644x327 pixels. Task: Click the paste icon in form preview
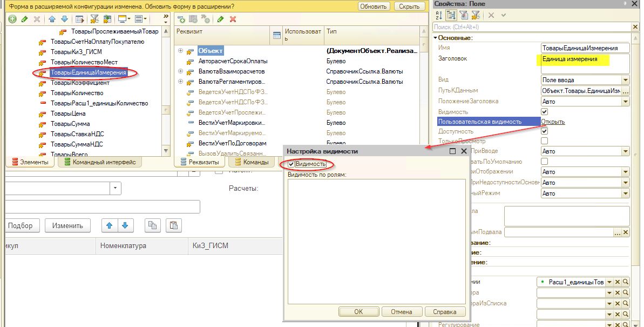click(174, 225)
